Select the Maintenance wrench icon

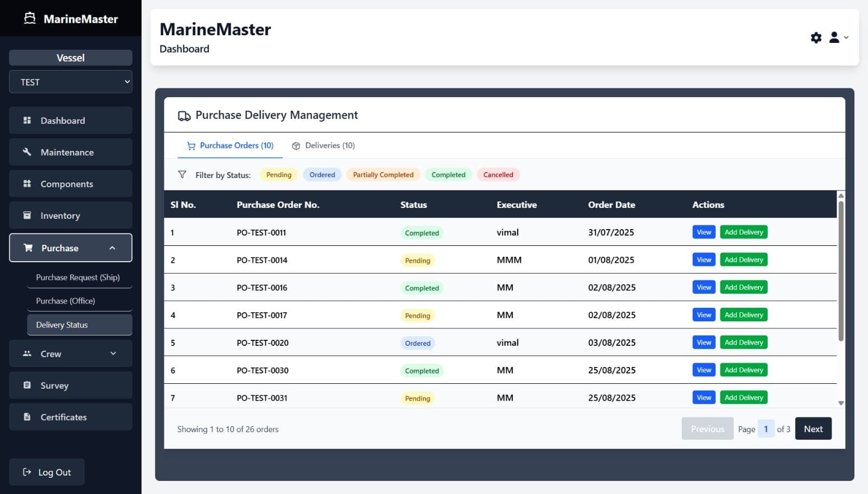pyautogui.click(x=27, y=152)
